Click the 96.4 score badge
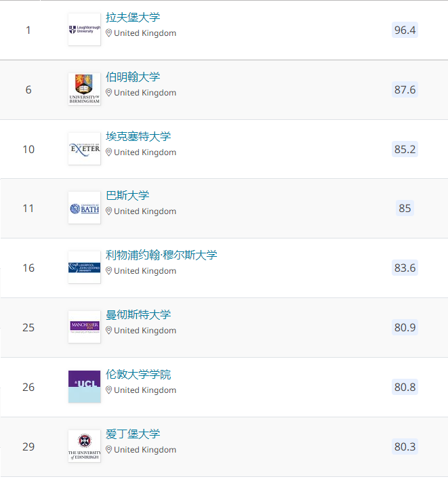The image size is (448, 479). [405, 30]
